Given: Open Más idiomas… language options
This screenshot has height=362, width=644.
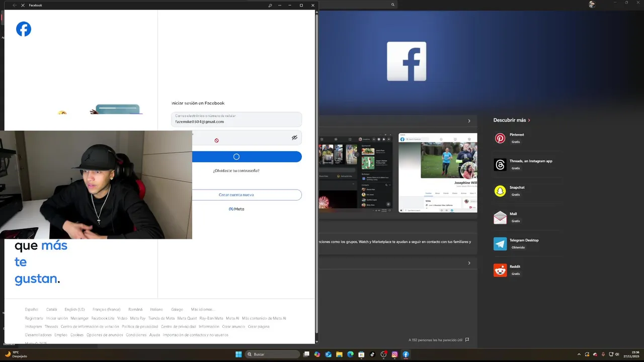Looking at the screenshot, I should pyautogui.click(x=202, y=310).
